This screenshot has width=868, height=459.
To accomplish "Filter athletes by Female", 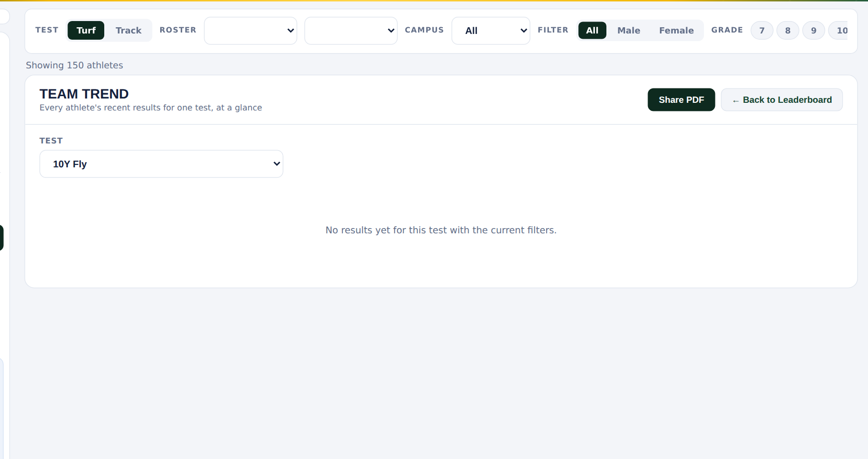I will (676, 31).
